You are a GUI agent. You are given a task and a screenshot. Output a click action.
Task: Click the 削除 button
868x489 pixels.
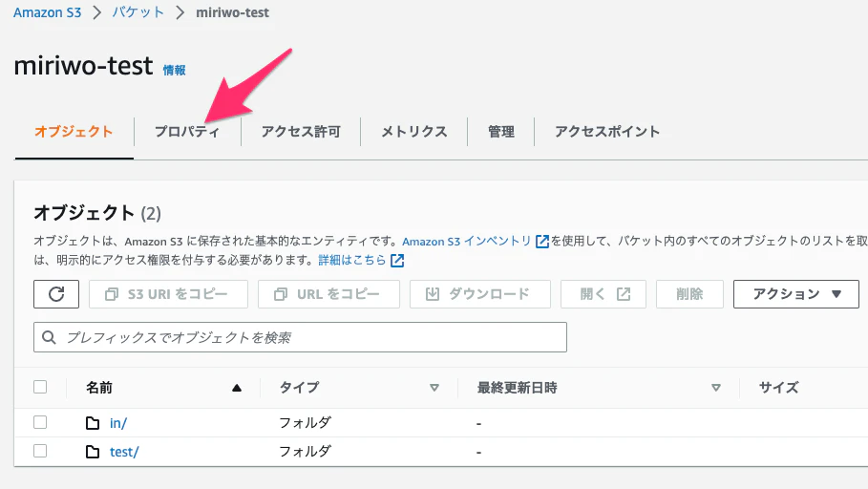coord(689,294)
